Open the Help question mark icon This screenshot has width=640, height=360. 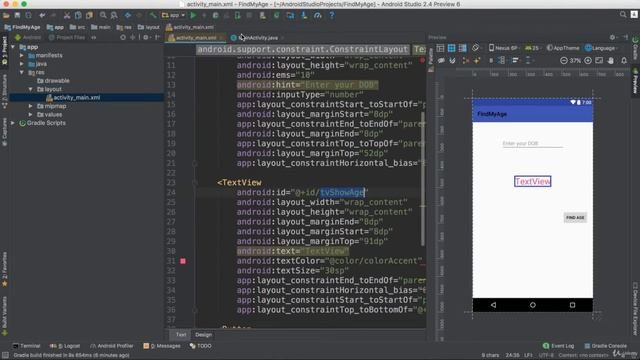click(x=332, y=15)
